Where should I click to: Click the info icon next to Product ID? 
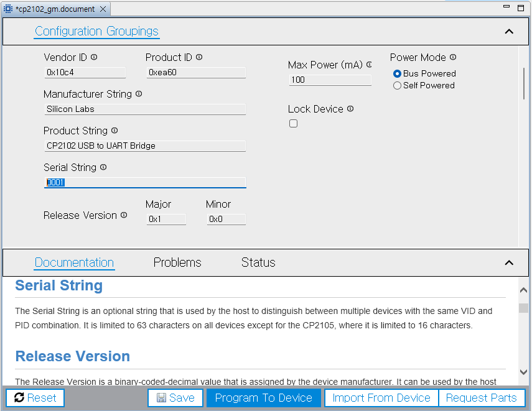(199, 57)
